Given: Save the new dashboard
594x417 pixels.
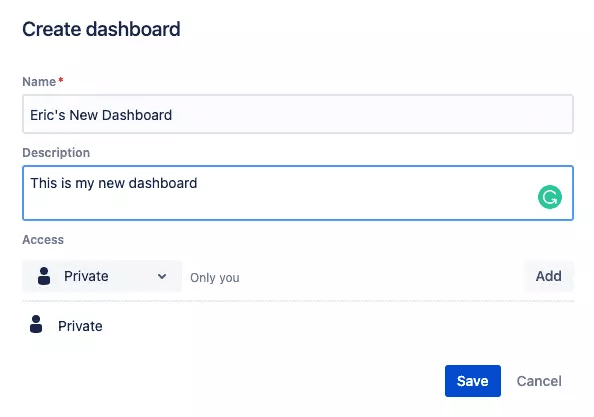Looking at the screenshot, I should pos(473,381).
